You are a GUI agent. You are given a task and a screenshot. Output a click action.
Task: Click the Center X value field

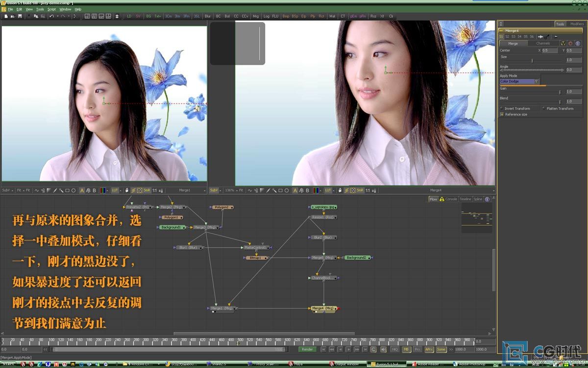549,51
